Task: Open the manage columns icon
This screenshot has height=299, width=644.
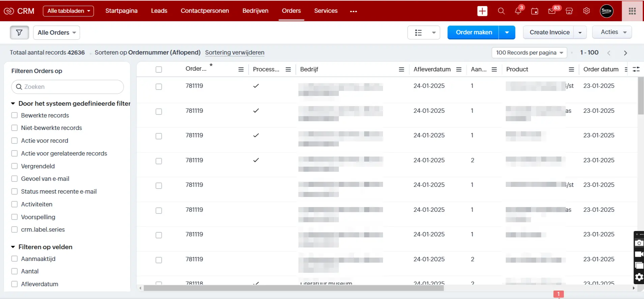Action: coord(636,69)
